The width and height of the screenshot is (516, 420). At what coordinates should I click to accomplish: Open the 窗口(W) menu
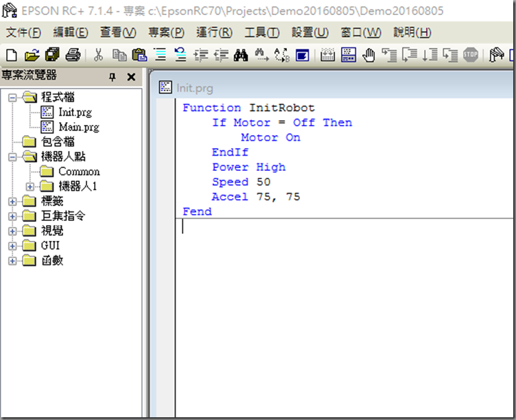tap(361, 32)
